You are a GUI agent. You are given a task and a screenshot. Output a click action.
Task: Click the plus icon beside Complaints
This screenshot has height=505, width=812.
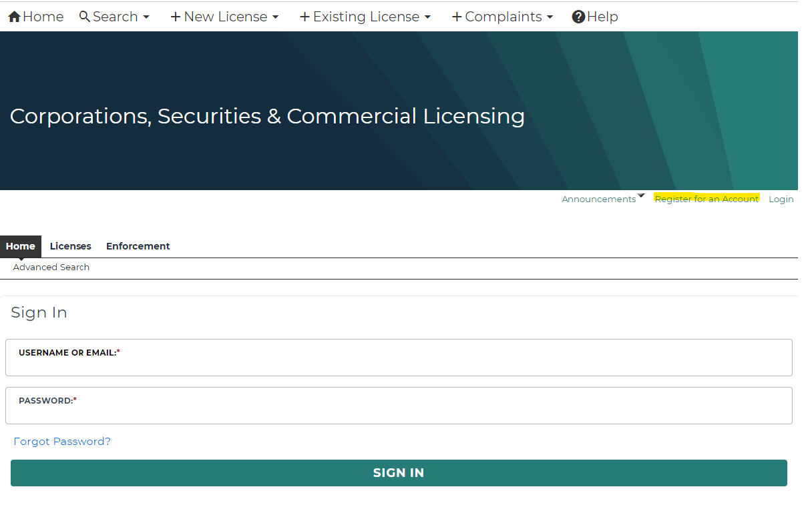point(457,17)
